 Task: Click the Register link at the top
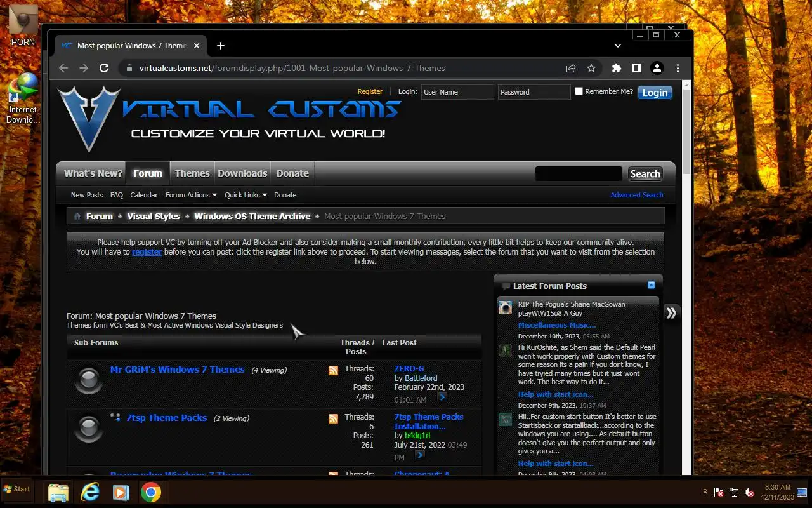[370, 91]
